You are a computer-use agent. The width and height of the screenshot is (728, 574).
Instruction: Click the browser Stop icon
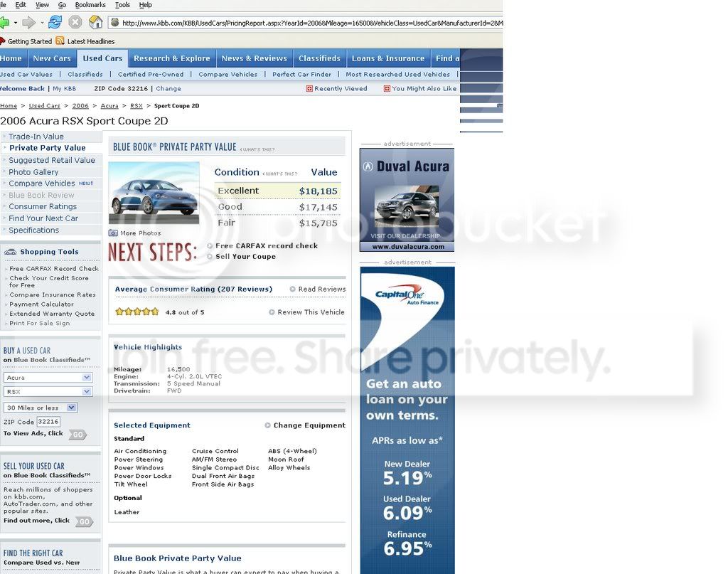point(75,22)
